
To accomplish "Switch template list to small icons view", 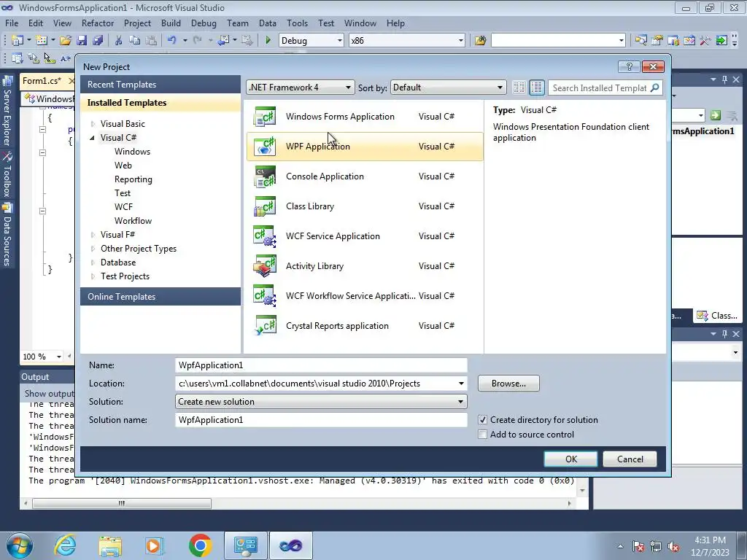I will click(x=519, y=87).
